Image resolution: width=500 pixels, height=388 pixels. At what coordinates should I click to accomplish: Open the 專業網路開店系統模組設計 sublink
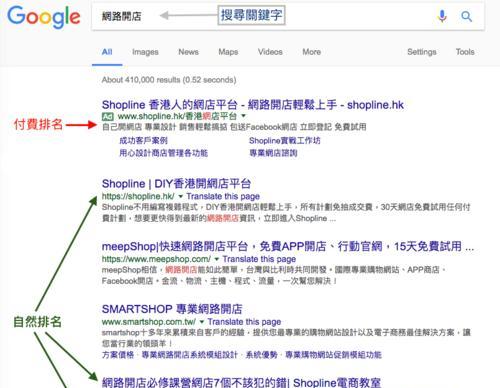tap(190, 355)
